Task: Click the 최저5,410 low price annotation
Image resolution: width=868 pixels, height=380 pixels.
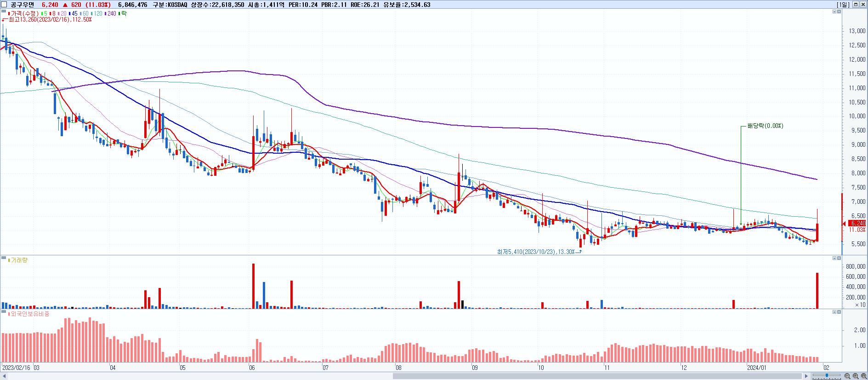Action: click(536, 252)
